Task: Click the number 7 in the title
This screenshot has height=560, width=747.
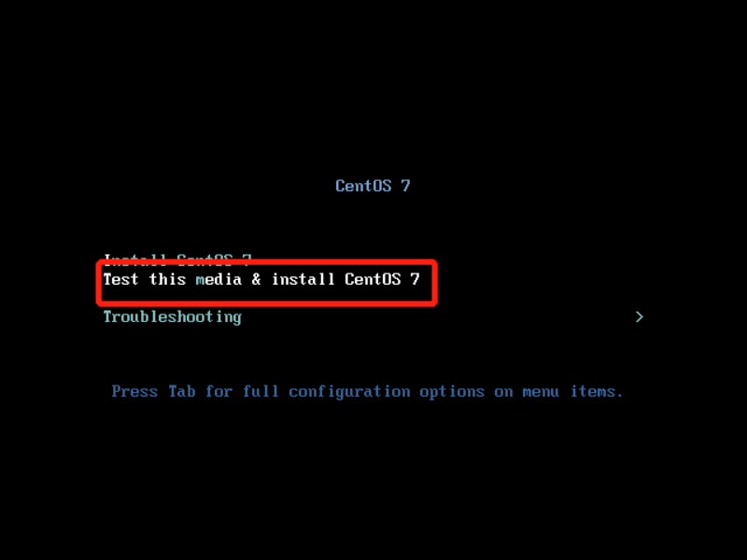Action: pos(405,186)
